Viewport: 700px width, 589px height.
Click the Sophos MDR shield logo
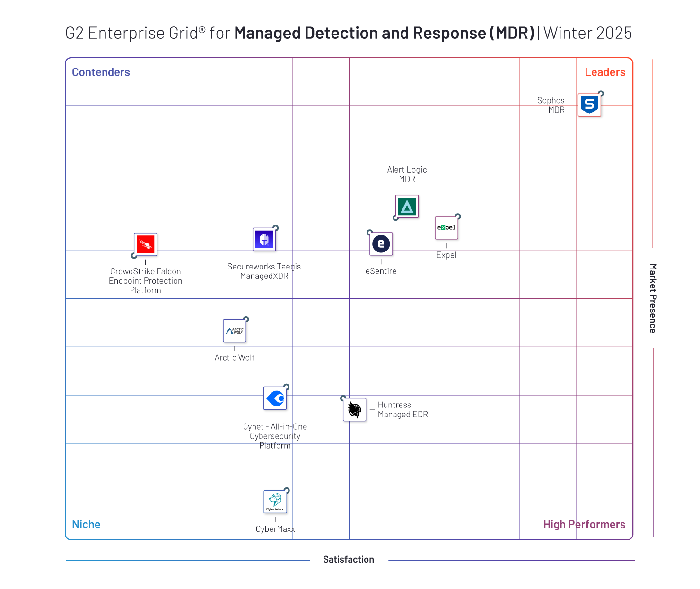pos(589,105)
